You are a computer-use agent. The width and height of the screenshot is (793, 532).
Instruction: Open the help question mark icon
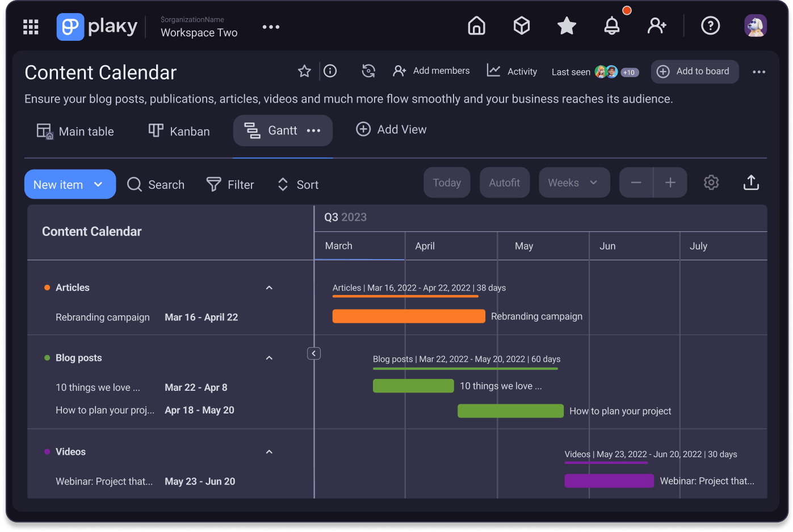[710, 26]
